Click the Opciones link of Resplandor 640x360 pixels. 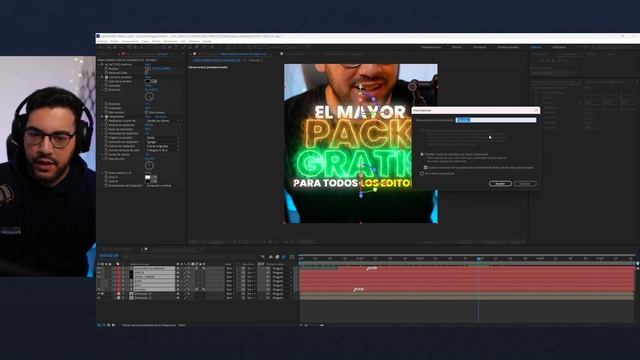point(160,117)
